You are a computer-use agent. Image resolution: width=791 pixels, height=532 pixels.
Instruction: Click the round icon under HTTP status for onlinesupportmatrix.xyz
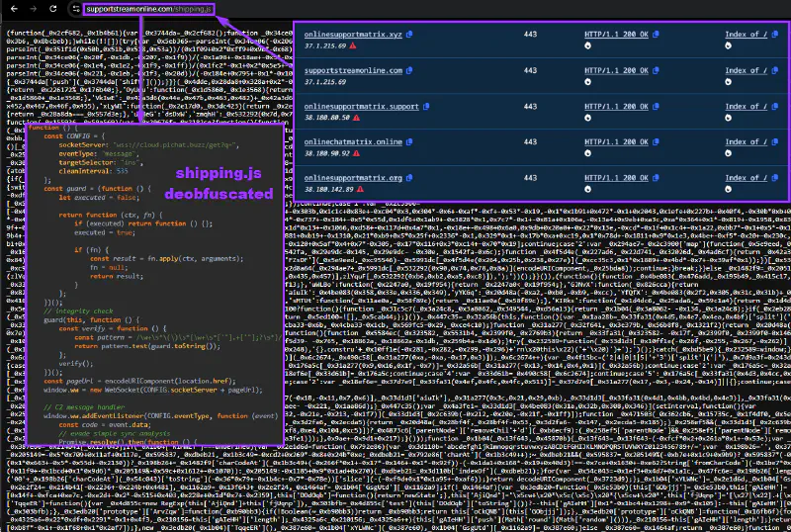tap(587, 45)
